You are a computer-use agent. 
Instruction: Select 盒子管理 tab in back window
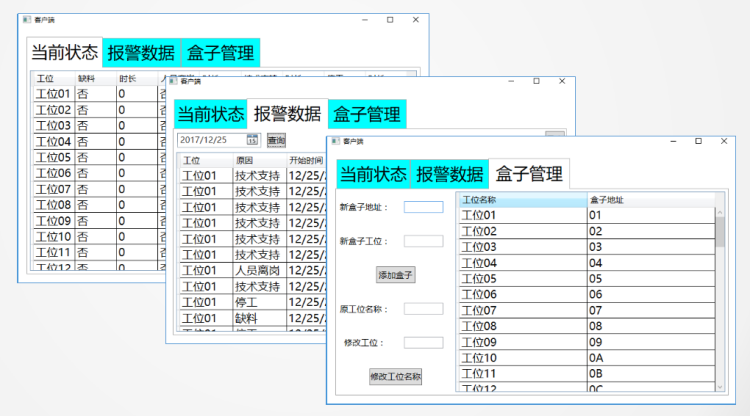(x=220, y=53)
